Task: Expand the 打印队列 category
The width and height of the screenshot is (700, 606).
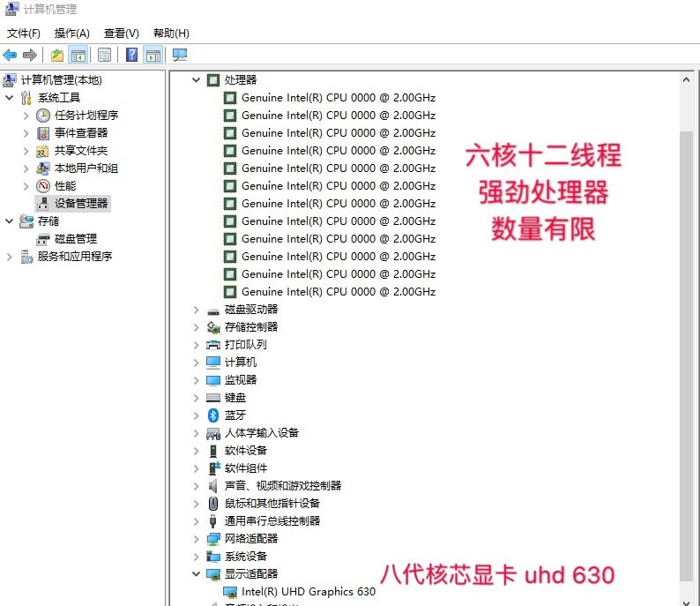Action: click(196, 345)
